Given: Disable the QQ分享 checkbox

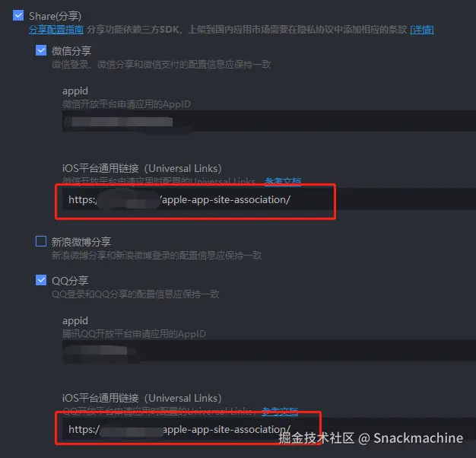Looking at the screenshot, I should 41,280.
